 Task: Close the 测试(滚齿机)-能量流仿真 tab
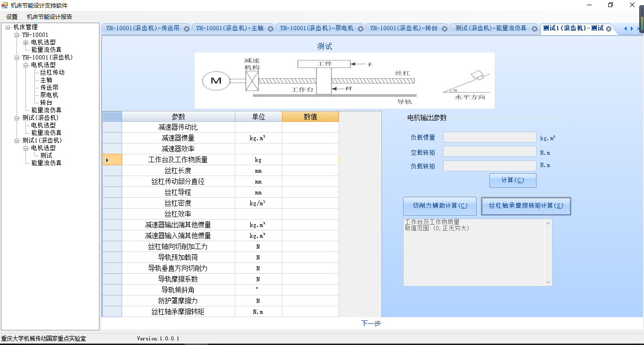(x=535, y=29)
